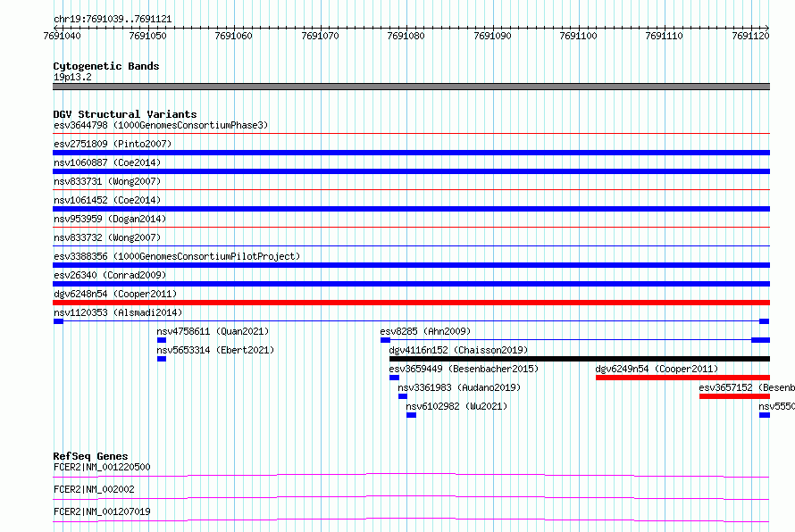Screen dimensions: 795x532
Task: Click the 7691080 ruler position marker
Action: pos(406,37)
